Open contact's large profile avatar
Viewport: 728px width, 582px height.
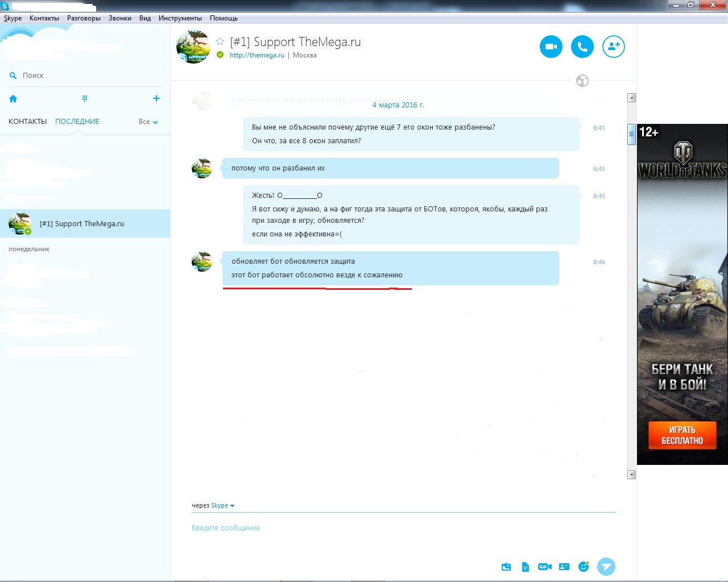point(193,47)
